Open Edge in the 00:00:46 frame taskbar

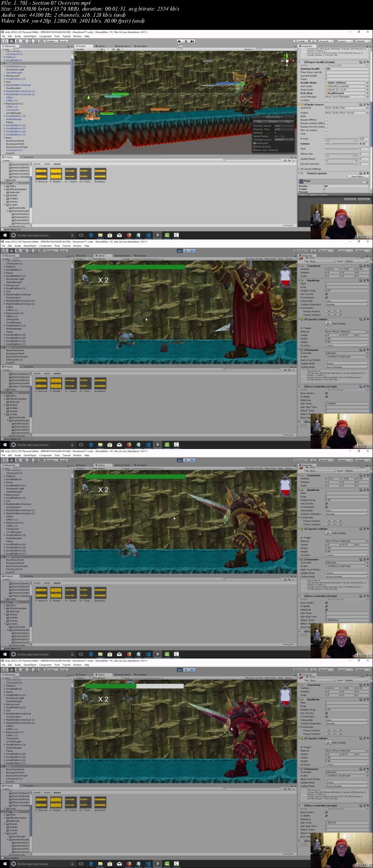coord(91,445)
